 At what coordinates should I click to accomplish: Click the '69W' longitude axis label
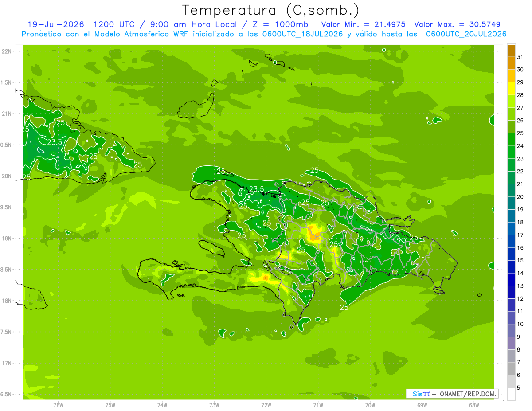click(x=422, y=405)
